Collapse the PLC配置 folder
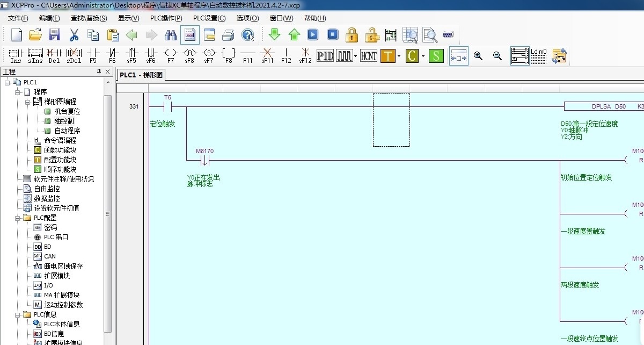Viewport: 644px width, 345px height. coord(18,218)
